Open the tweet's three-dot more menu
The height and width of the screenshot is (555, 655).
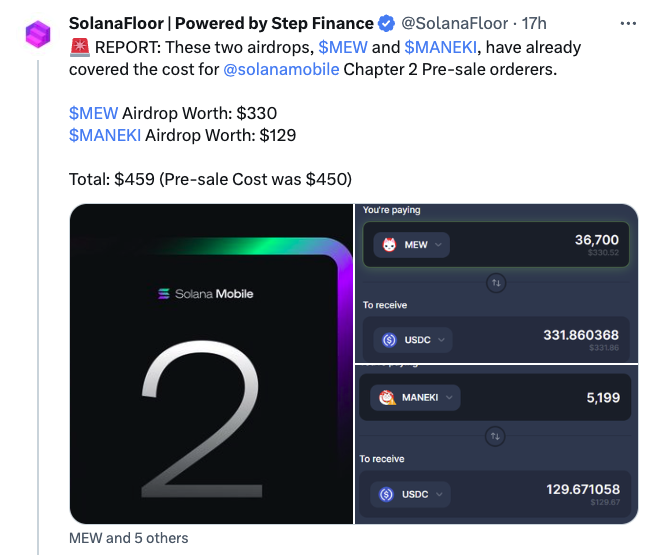pos(626,23)
